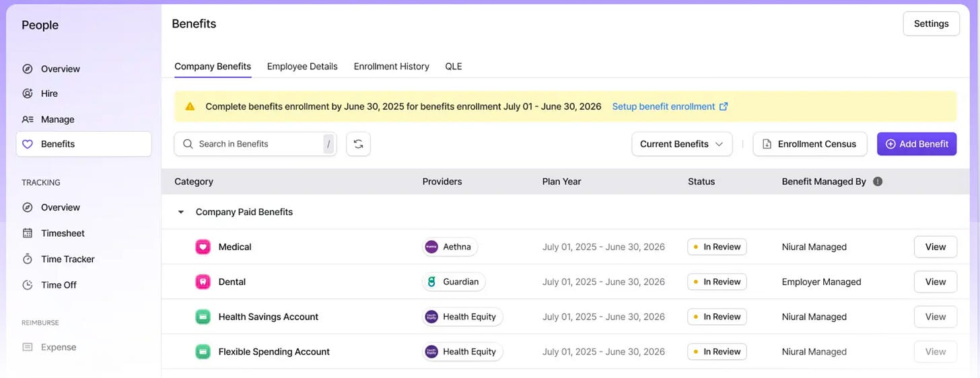View the Flexible Spending Account benefit
The image size is (980, 378).
(x=936, y=352)
